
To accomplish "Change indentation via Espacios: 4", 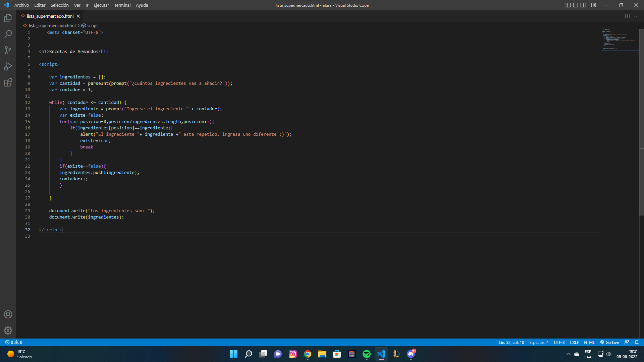I will (539, 342).
